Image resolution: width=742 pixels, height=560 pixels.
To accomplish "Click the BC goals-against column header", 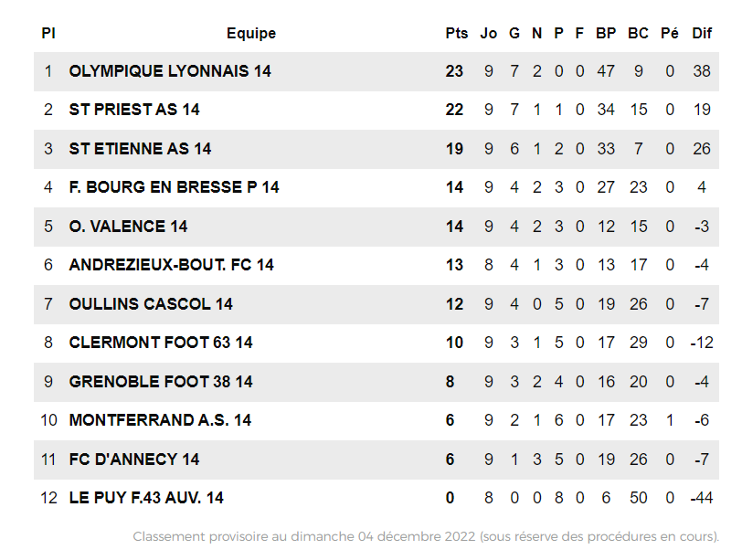I will (x=638, y=34).
